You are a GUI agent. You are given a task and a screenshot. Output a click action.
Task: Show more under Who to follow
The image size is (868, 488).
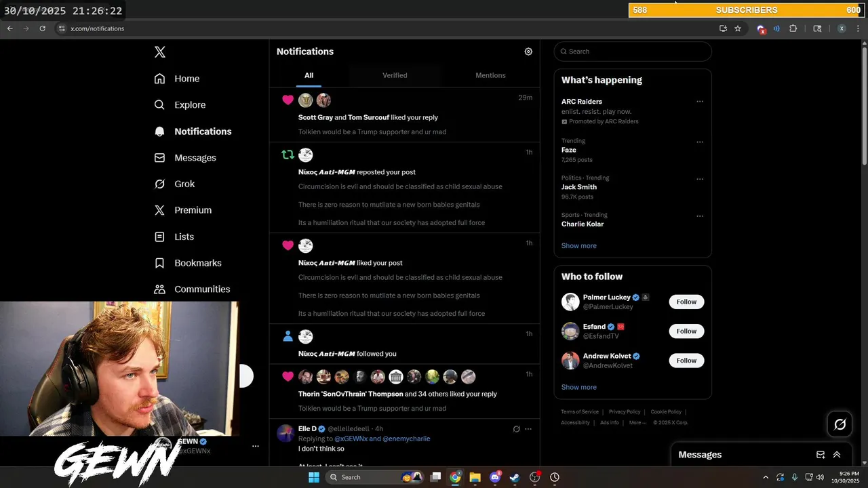[x=579, y=388]
